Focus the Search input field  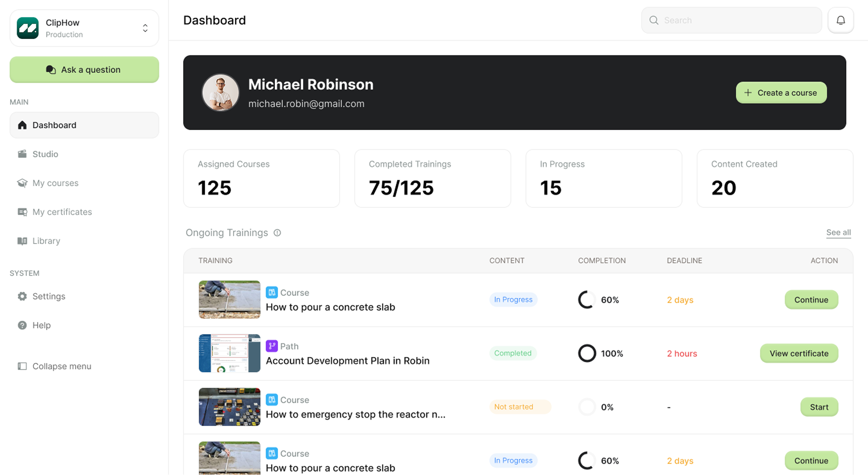click(x=731, y=20)
